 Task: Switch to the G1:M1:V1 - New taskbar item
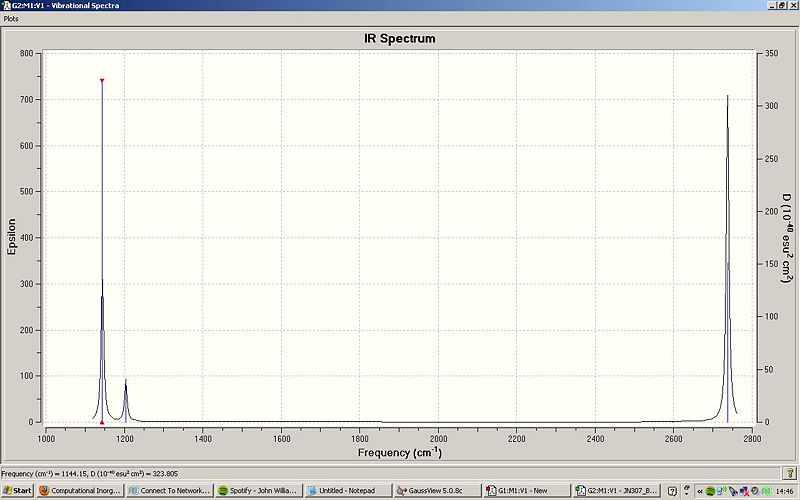[526, 490]
